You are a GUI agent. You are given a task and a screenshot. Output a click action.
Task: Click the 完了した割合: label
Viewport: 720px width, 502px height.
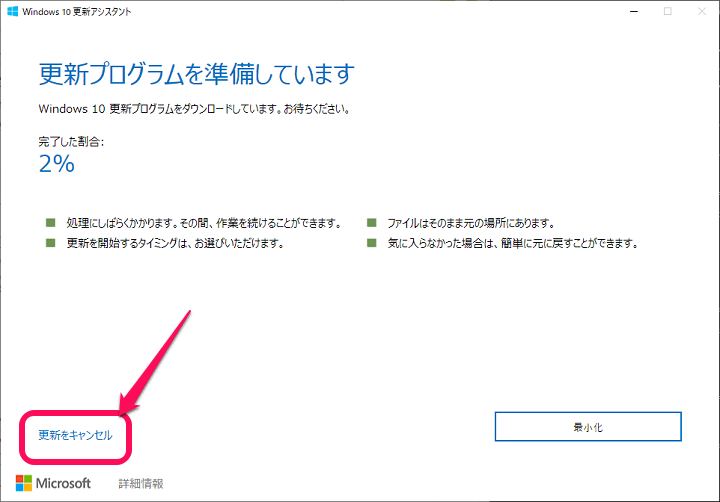71,142
